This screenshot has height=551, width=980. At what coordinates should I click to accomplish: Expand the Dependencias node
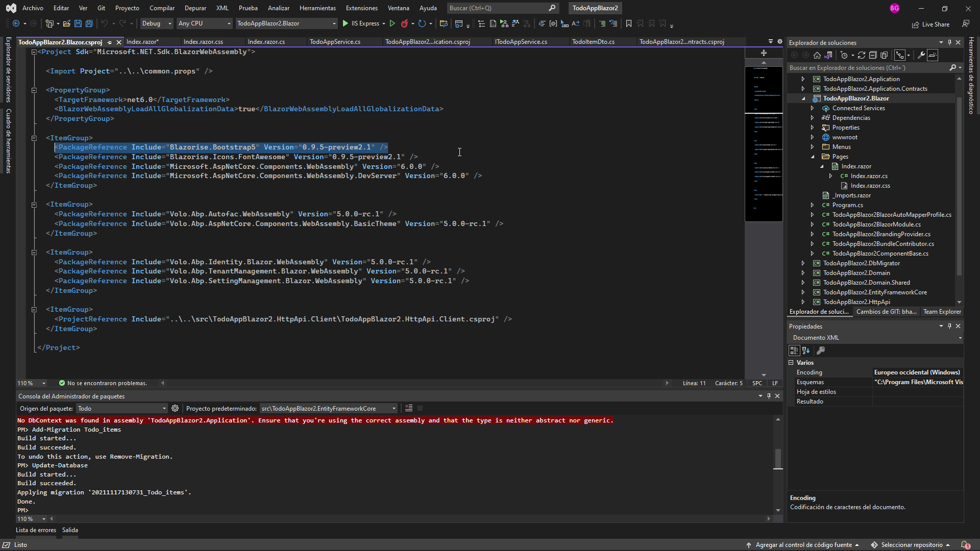813,118
